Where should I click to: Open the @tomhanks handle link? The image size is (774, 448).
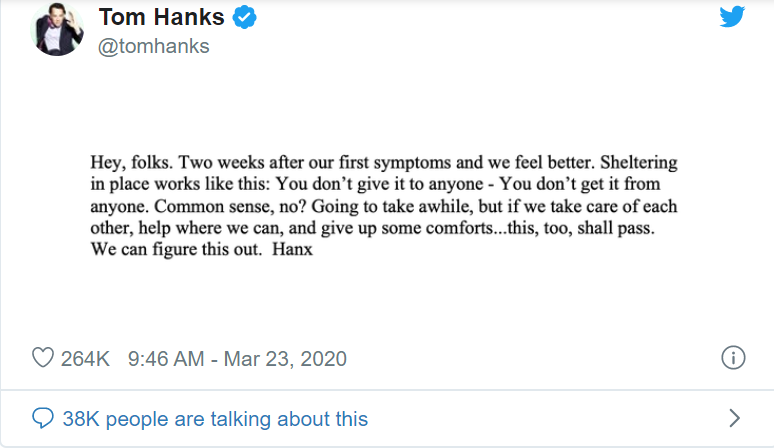tap(153, 47)
